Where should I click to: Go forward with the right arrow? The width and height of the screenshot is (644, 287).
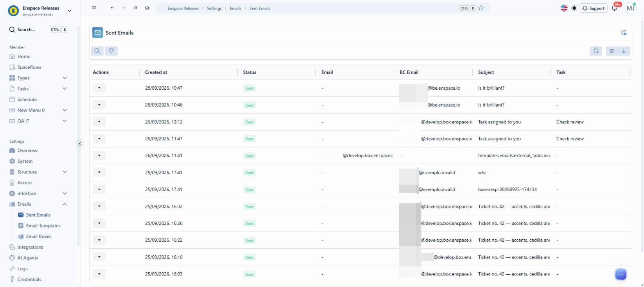[x=124, y=8]
